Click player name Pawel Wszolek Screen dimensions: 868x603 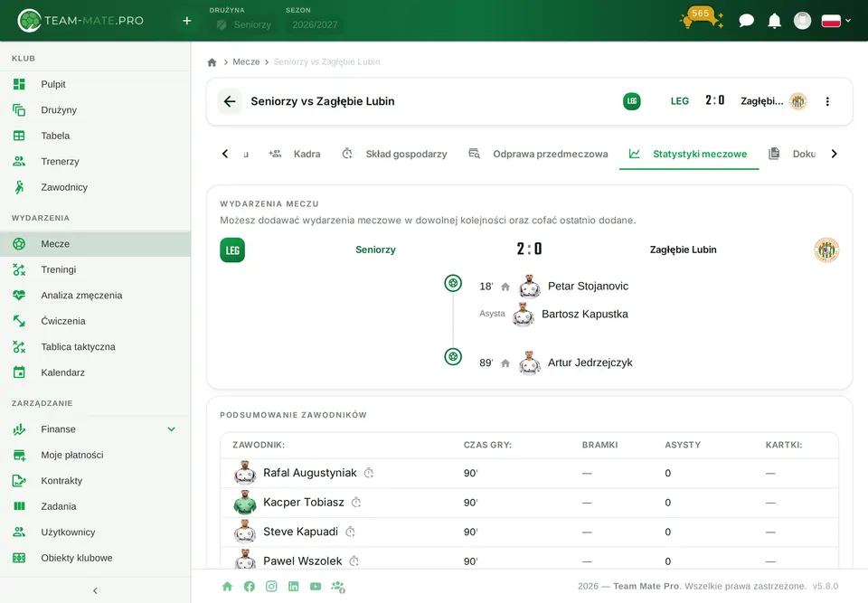click(303, 561)
